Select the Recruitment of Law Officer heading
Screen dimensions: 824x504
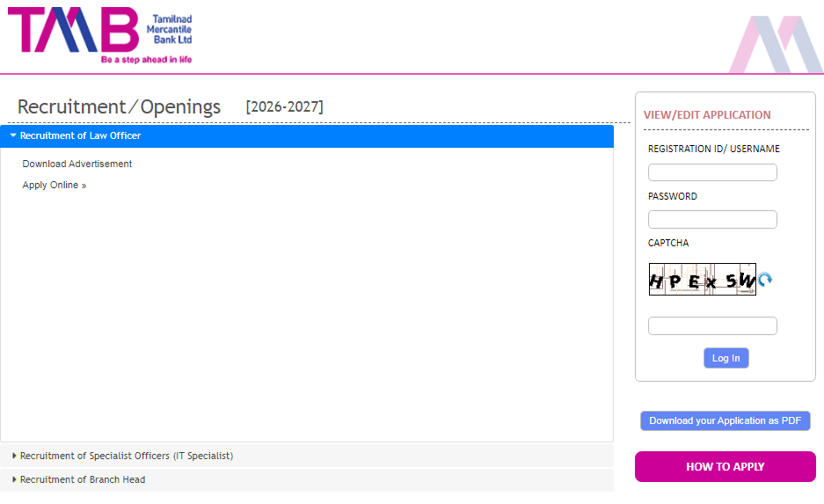pyautogui.click(x=80, y=135)
